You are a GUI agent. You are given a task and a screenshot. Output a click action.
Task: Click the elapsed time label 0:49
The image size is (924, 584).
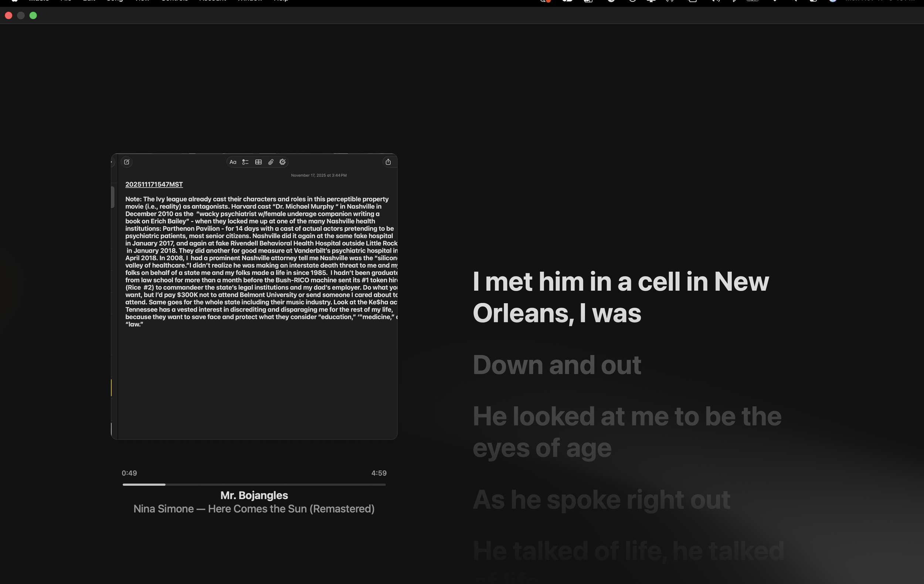(x=129, y=473)
